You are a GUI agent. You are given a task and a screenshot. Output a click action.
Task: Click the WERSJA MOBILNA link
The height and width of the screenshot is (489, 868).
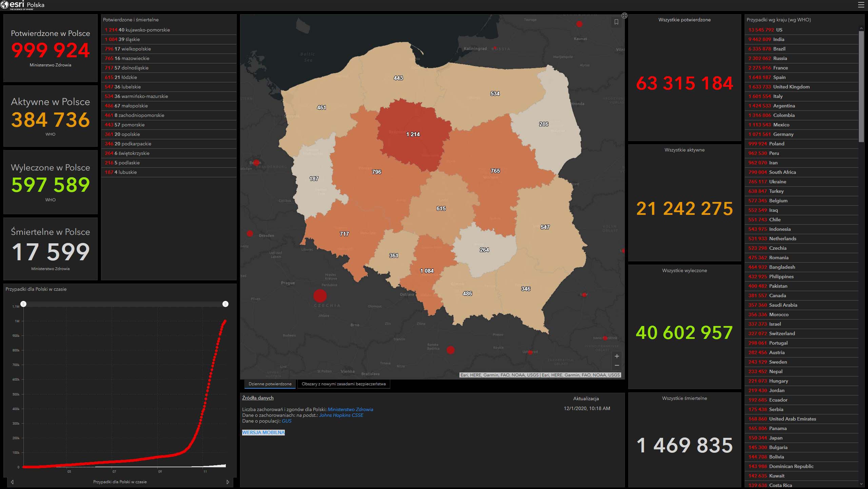click(263, 432)
